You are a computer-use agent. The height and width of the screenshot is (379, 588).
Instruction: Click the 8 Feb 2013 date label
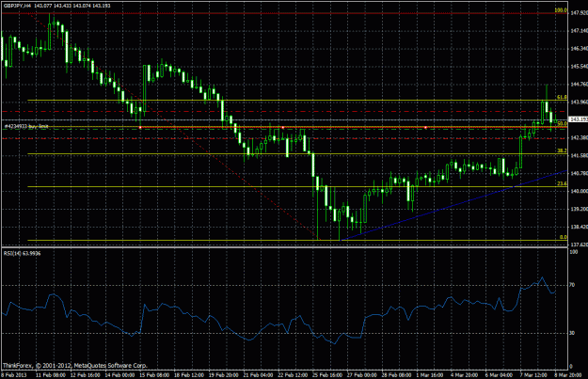pos(13,375)
